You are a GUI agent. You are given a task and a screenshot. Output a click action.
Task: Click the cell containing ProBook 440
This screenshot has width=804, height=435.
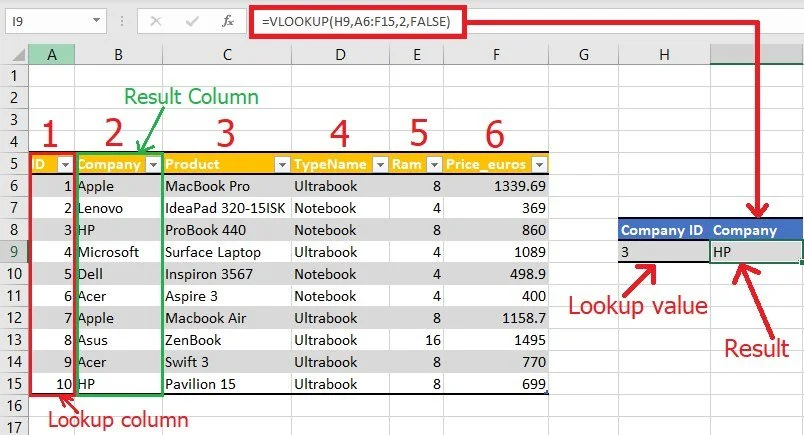click(227, 230)
